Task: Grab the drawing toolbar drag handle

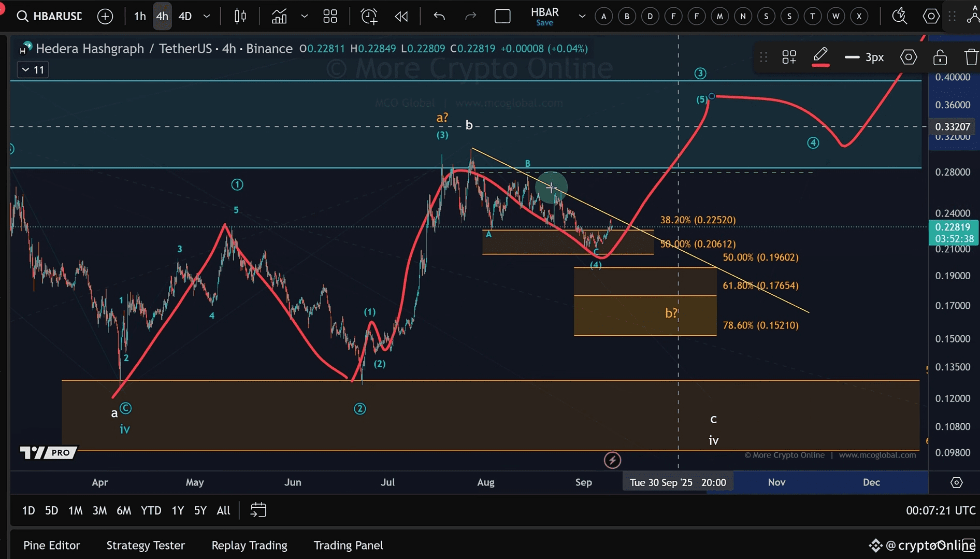Action: (x=763, y=57)
